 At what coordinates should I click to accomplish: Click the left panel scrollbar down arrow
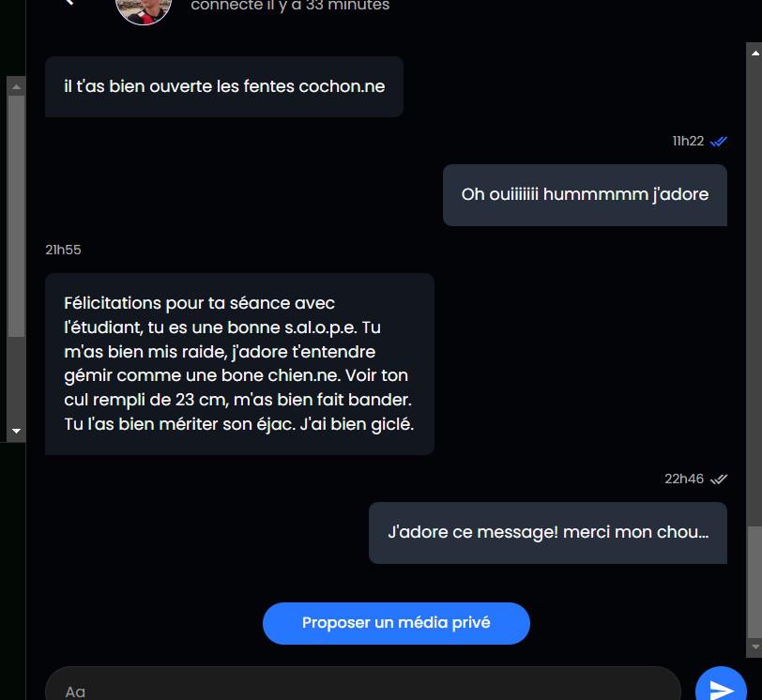click(x=16, y=431)
